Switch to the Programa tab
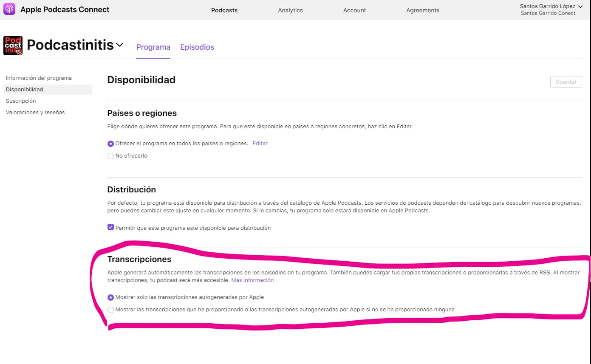Screen dimensions: 591x364 point(153,47)
